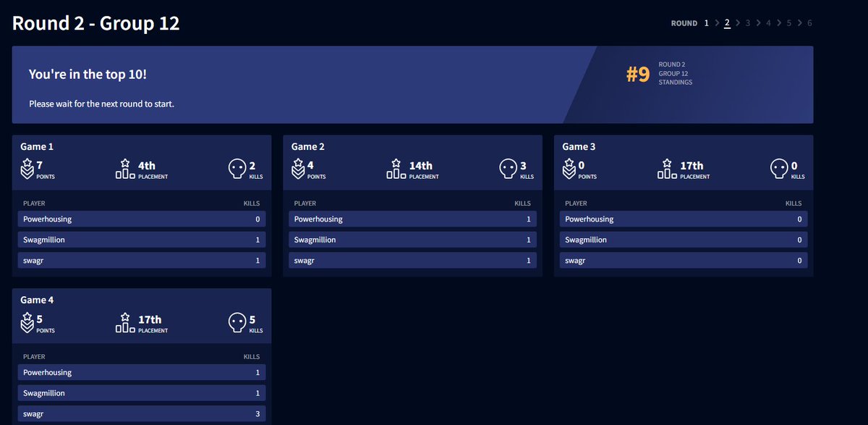The width and height of the screenshot is (868, 425).
Task: Select Powerhousing row in Game 2
Action: coord(413,219)
